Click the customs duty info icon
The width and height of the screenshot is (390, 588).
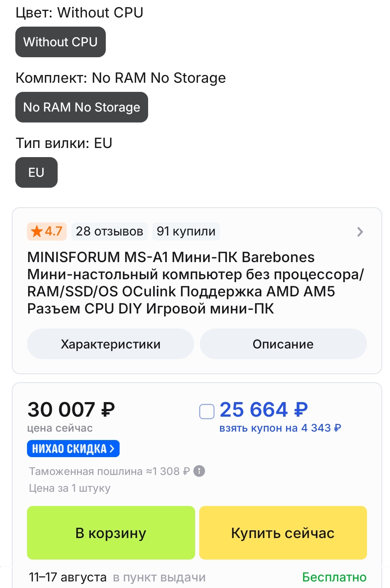point(199,471)
